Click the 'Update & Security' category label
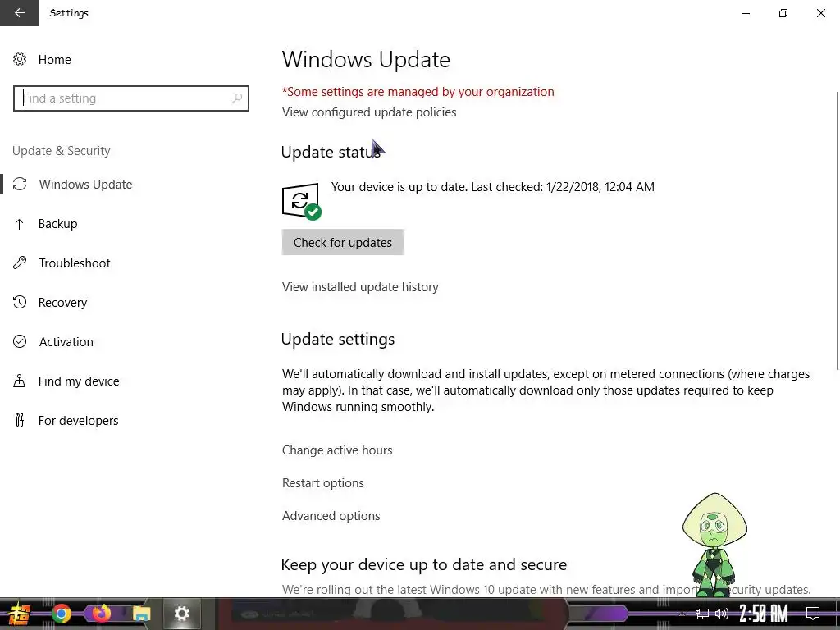840x630 pixels. coord(61,151)
